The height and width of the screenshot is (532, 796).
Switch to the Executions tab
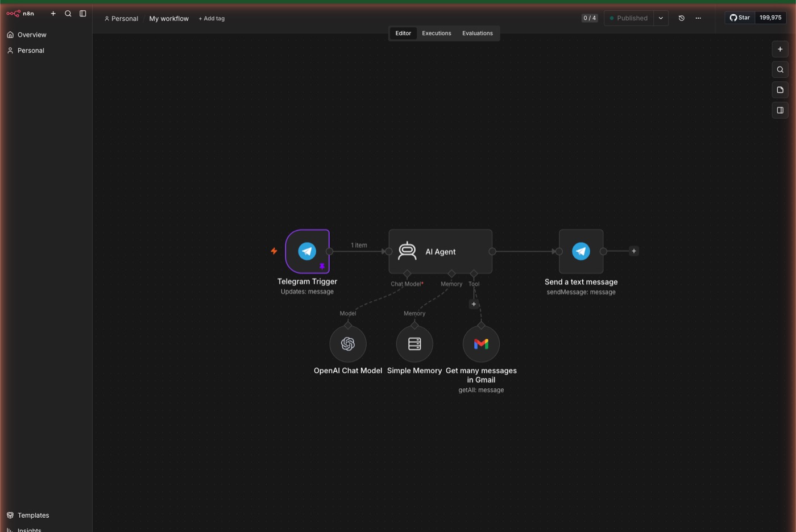(x=437, y=34)
